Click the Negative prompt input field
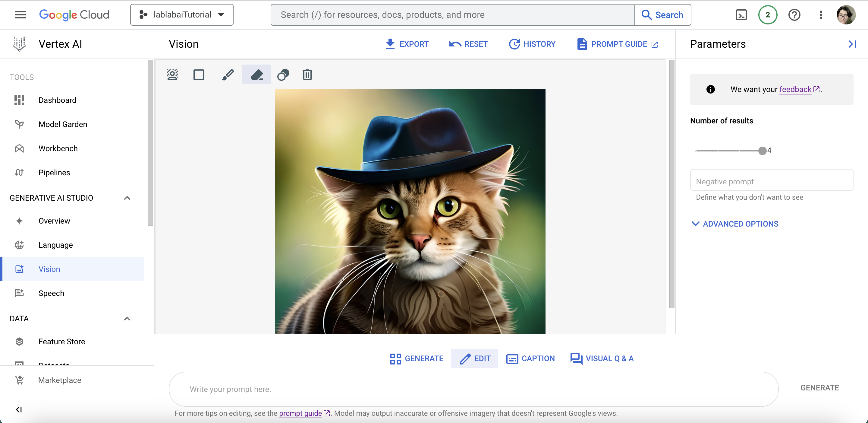Image resolution: width=868 pixels, height=423 pixels. 771,181
